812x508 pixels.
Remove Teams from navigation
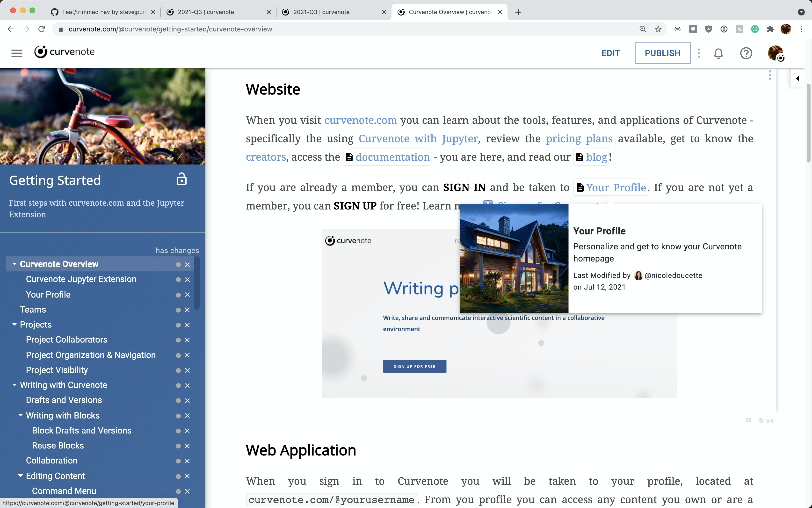[x=187, y=310]
